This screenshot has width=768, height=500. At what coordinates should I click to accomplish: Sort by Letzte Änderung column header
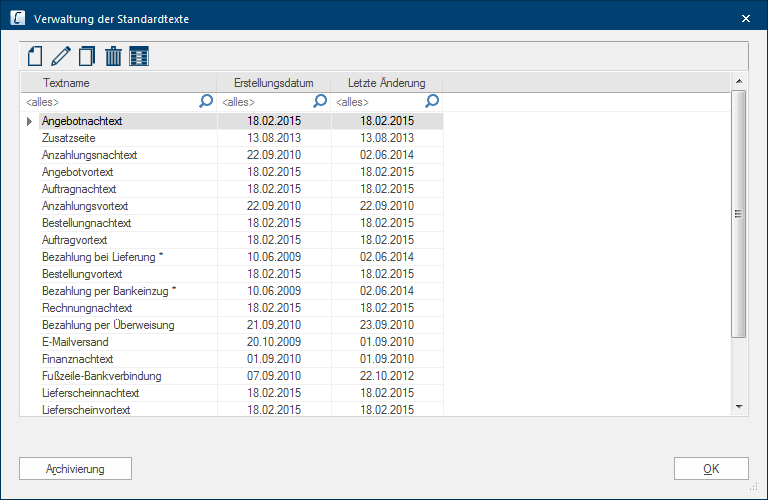pos(387,83)
